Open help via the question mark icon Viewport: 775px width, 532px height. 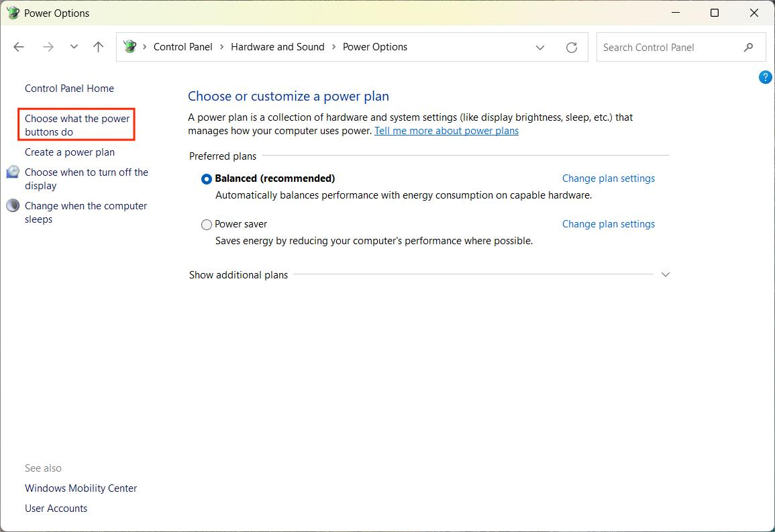pos(765,76)
